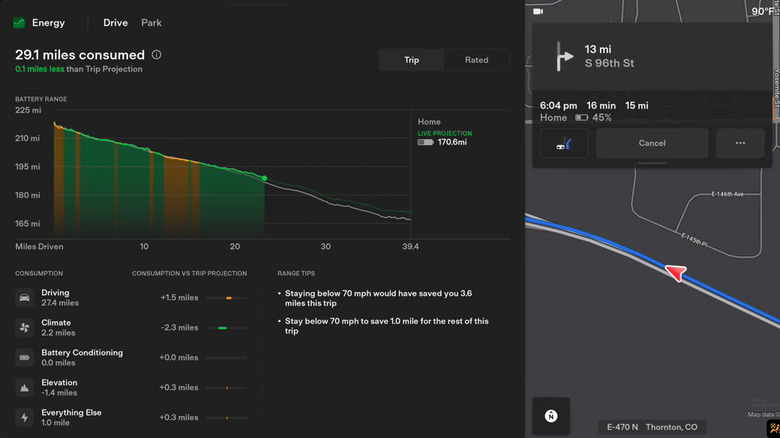Tap the north compass orientation button

click(551, 415)
